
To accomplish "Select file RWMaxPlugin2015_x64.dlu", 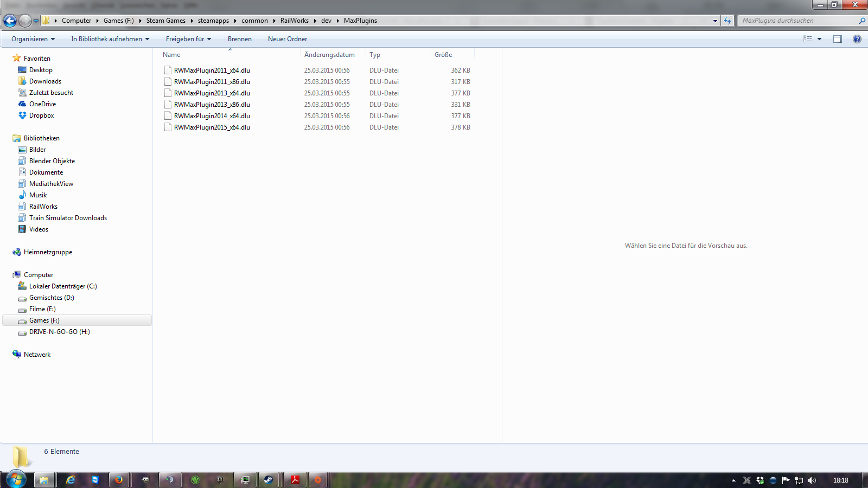I will coord(212,127).
